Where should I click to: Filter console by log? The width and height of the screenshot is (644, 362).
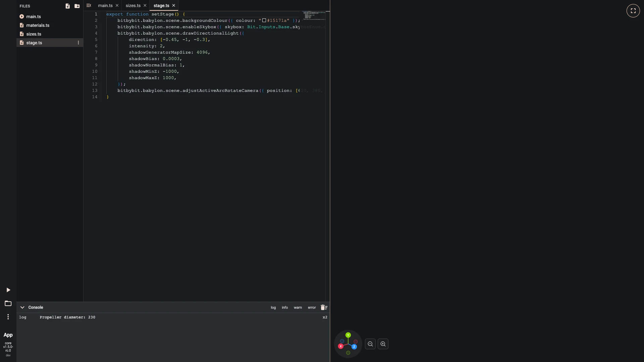(x=273, y=307)
